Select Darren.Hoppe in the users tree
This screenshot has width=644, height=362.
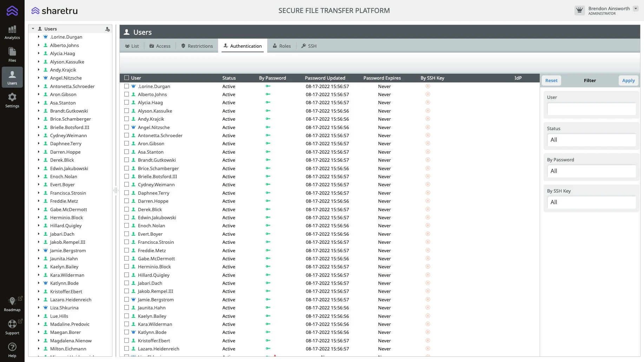(x=65, y=152)
